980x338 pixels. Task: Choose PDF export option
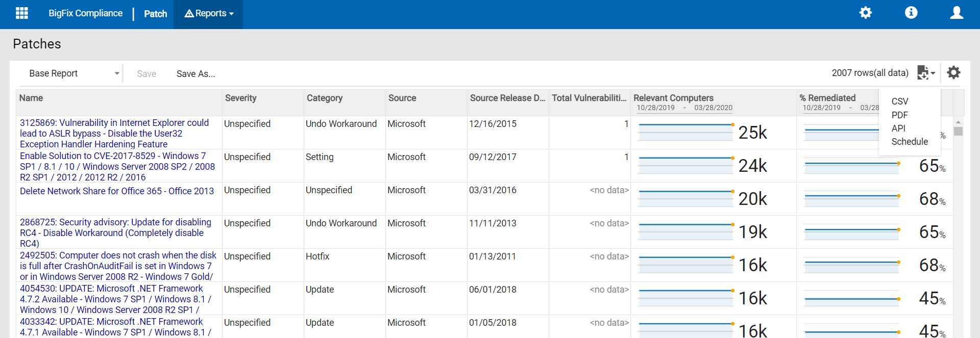pos(899,115)
